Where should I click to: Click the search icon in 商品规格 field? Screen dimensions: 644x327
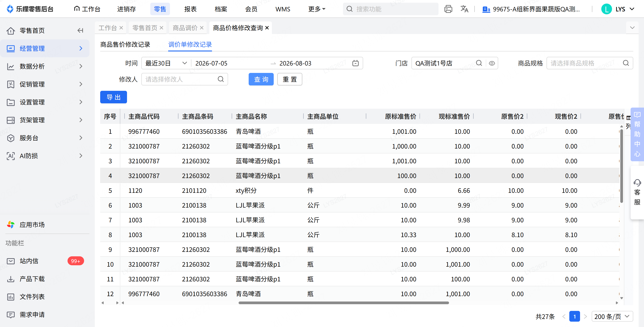(x=626, y=63)
